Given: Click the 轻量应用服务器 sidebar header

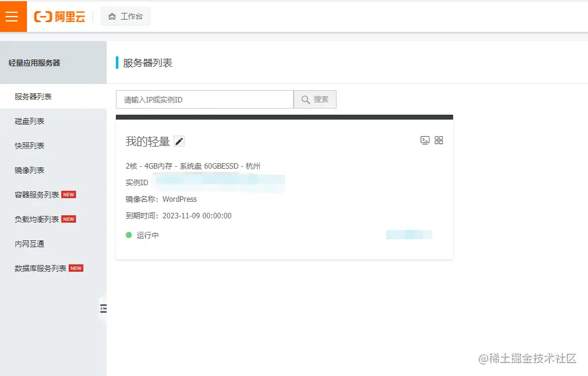Looking at the screenshot, I should [x=34, y=63].
